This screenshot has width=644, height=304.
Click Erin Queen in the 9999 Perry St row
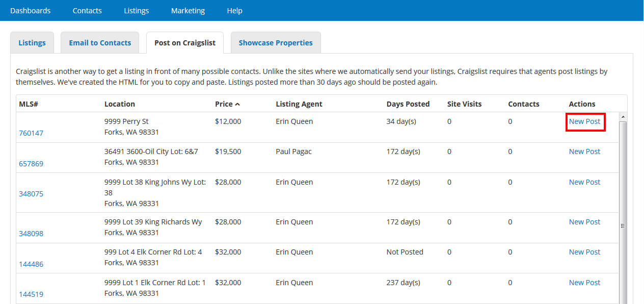294,121
